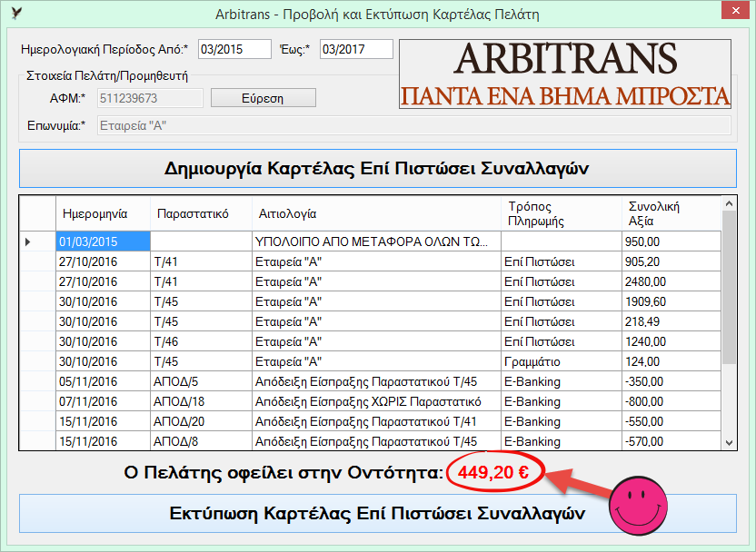Click the Αιτιολογία column header

click(376, 214)
